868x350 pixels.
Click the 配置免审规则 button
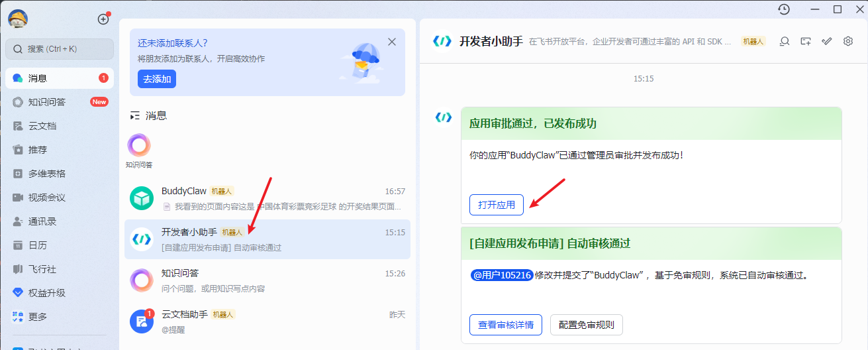tap(587, 325)
